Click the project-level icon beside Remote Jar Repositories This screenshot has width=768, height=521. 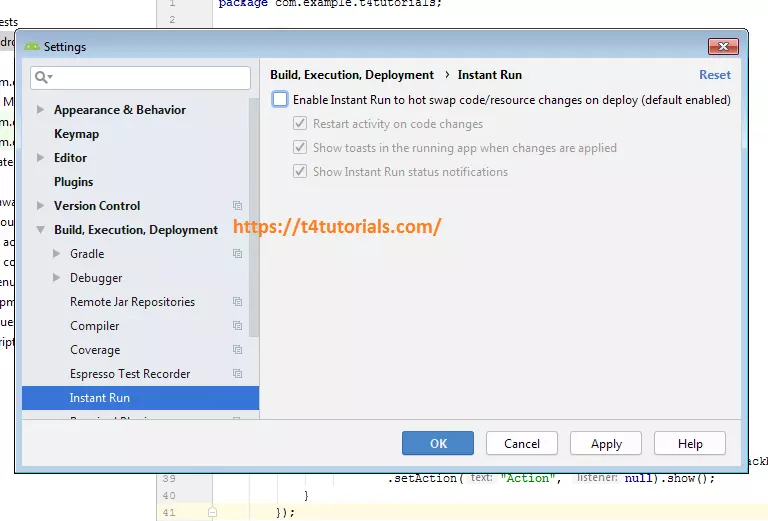[x=237, y=302]
